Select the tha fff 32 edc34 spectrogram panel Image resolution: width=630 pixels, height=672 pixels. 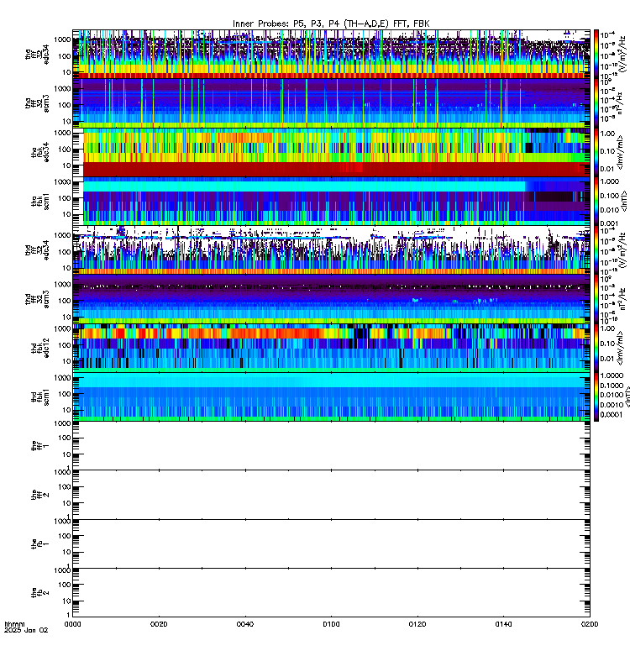coord(331,55)
